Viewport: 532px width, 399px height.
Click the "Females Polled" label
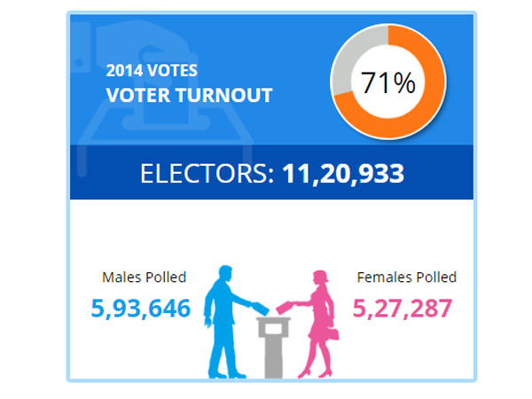click(x=406, y=278)
